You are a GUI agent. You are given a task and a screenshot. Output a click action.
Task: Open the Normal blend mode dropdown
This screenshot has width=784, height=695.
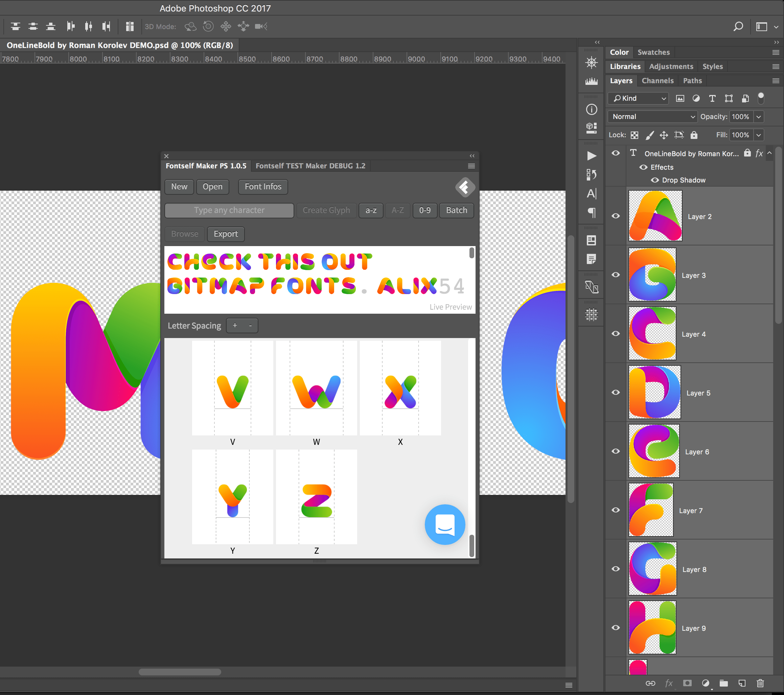point(652,117)
